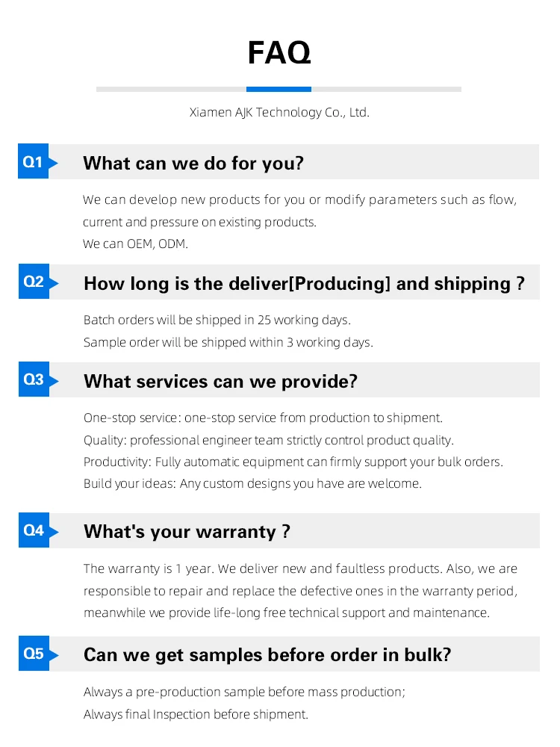
Task: Click the blue Q1 badge
Action: pyautogui.click(x=34, y=161)
